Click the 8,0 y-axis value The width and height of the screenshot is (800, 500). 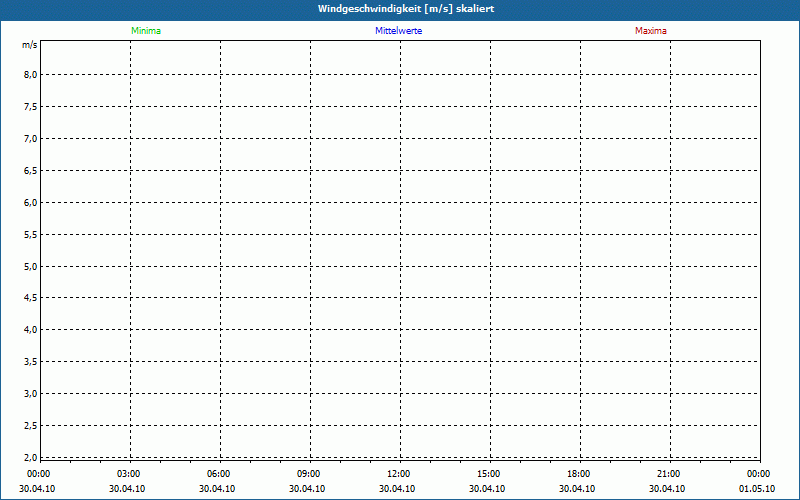click(x=31, y=74)
